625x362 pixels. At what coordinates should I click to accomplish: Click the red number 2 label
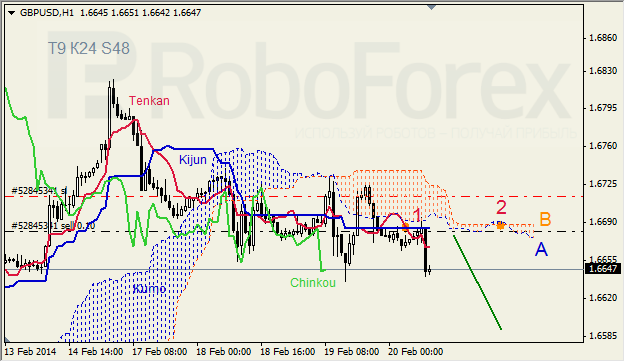501,208
